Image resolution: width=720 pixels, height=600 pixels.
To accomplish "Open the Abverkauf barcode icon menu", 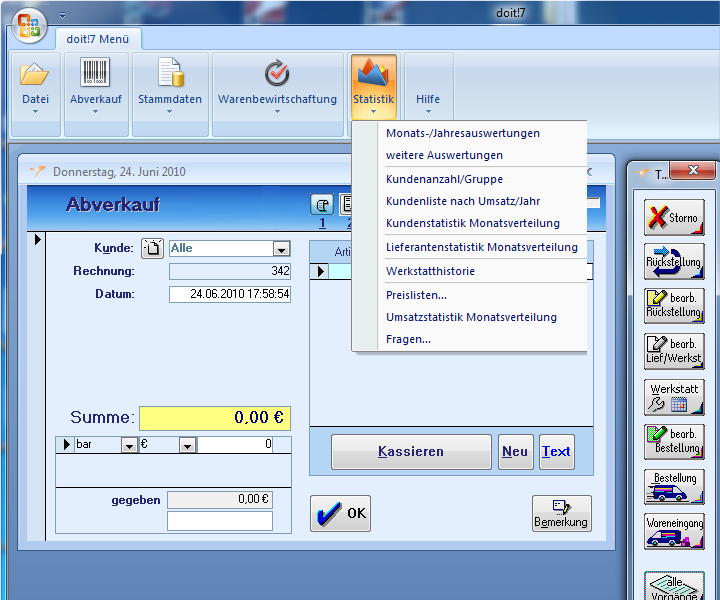I will click(96, 87).
